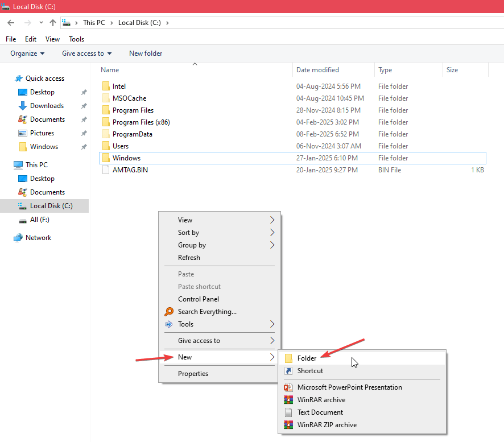Click Folder in the New submenu
Screen dimensions: 504x442
click(x=307, y=358)
